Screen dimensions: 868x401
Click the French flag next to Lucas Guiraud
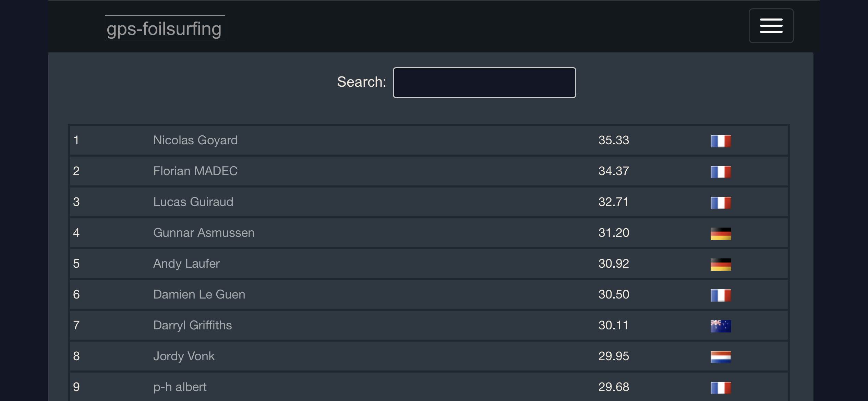point(721,203)
